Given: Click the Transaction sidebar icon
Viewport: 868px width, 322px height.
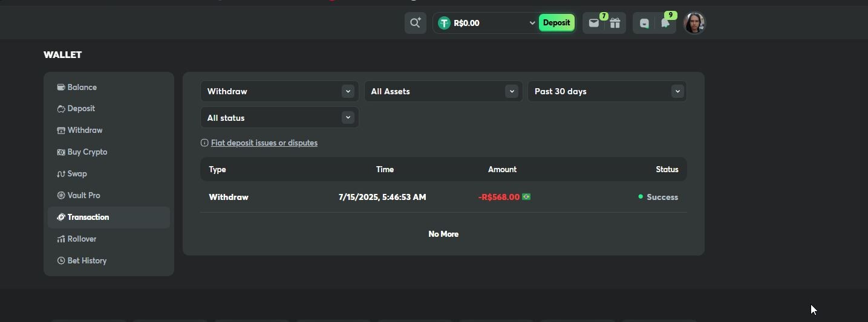Looking at the screenshot, I should 61,217.
